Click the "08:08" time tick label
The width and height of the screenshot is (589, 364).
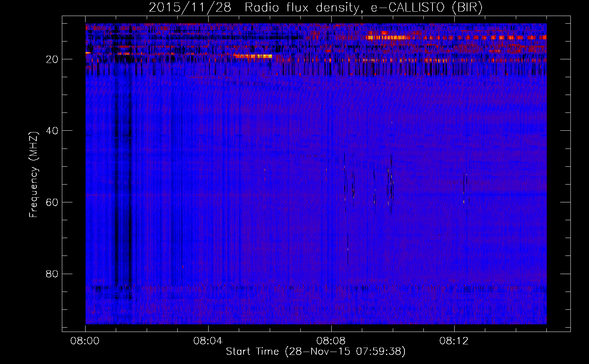tap(331, 341)
